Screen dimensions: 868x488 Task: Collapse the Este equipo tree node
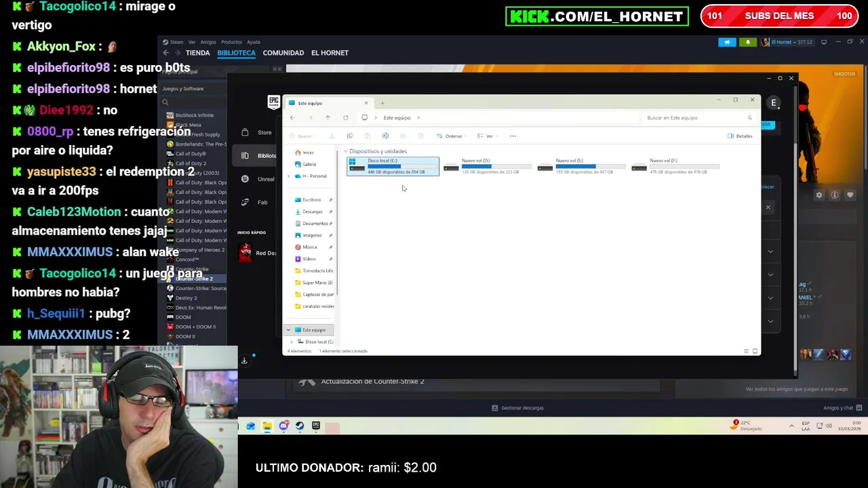pyautogui.click(x=288, y=330)
